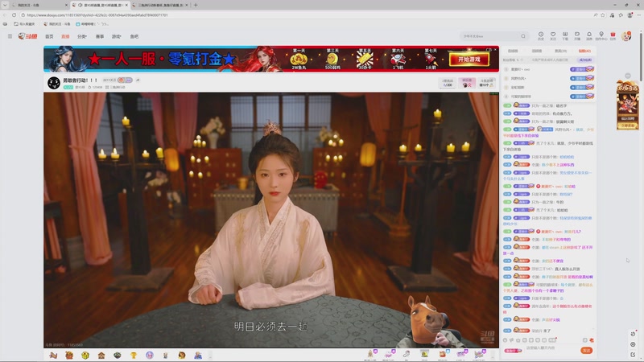Open the 我的关注 bookmark
This screenshot has height=362, width=644.
coord(56,24)
